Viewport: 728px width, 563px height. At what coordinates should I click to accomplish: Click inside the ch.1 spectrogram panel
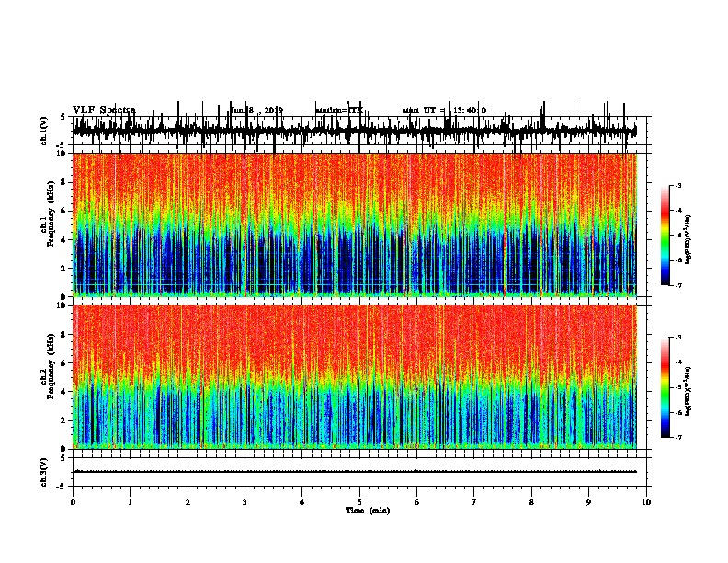(x=355, y=224)
